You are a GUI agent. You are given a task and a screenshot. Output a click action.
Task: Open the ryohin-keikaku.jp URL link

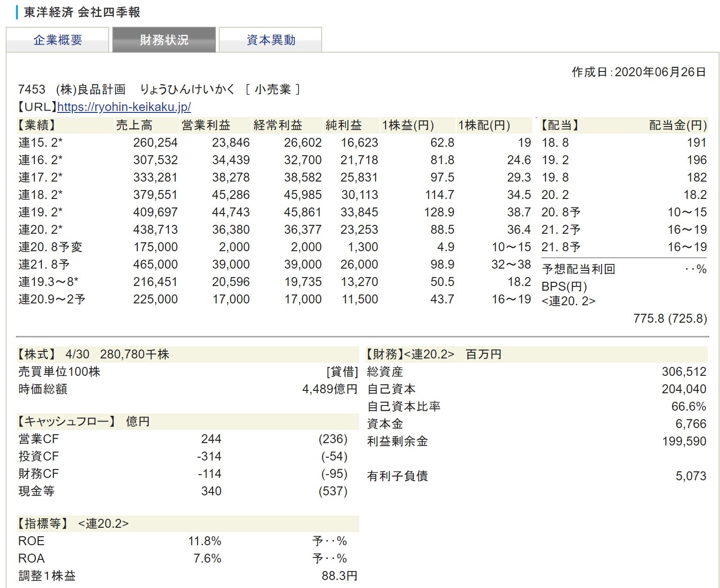124,107
